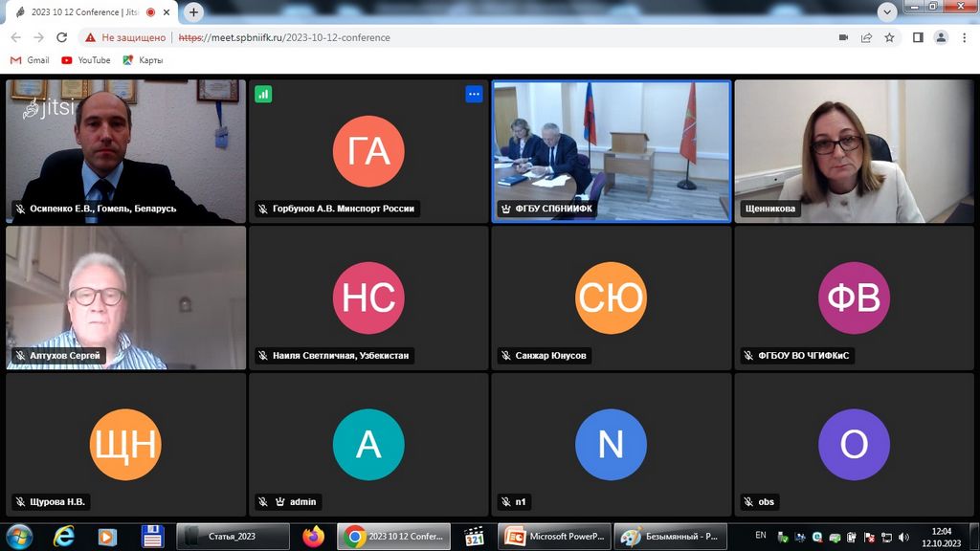The height and width of the screenshot is (551, 980).
Task: Open the Gmail bookmark
Action: [30, 60]
